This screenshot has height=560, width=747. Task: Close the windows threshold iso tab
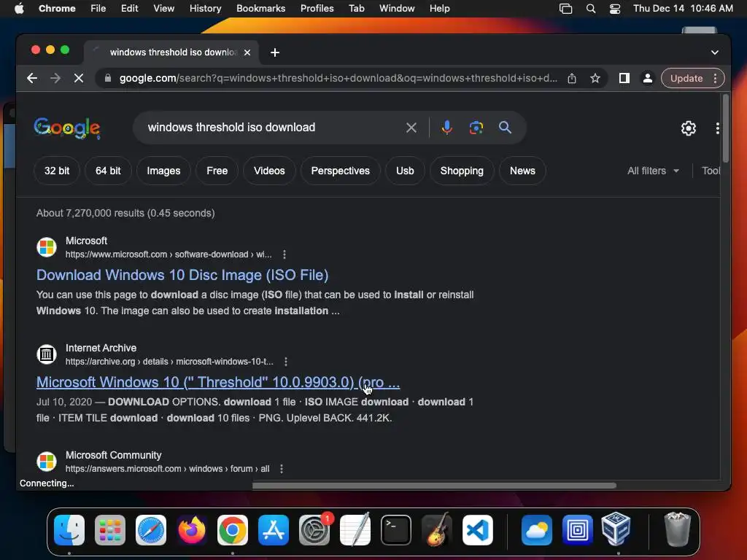(x=247, y=52)
